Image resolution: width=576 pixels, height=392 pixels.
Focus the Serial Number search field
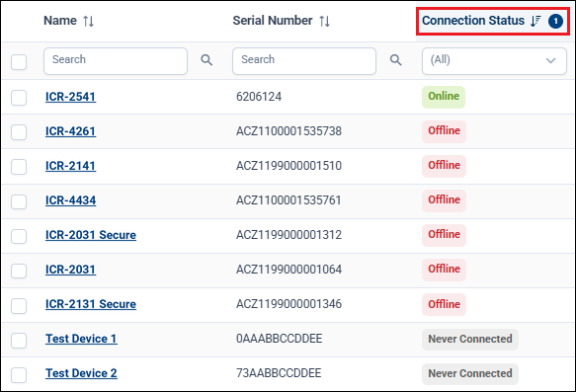tap(304, 61)
